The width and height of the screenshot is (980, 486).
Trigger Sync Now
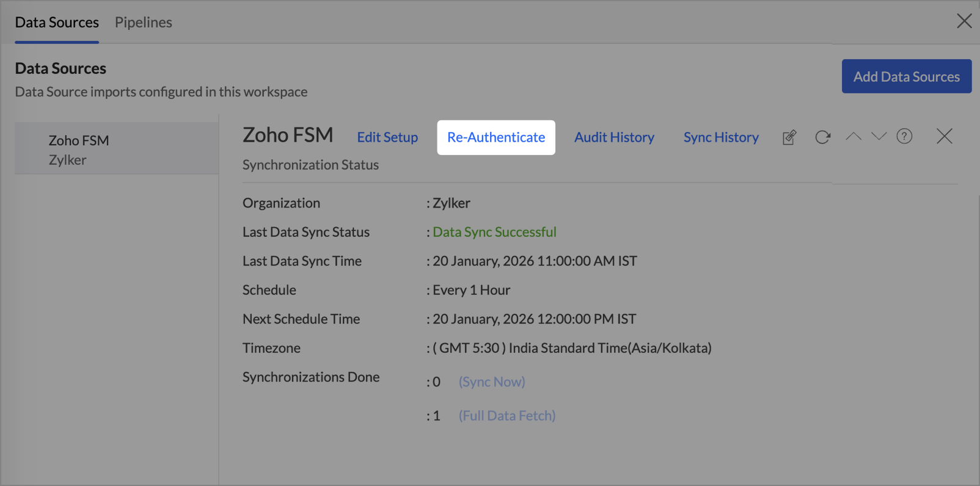coord(492,382)
